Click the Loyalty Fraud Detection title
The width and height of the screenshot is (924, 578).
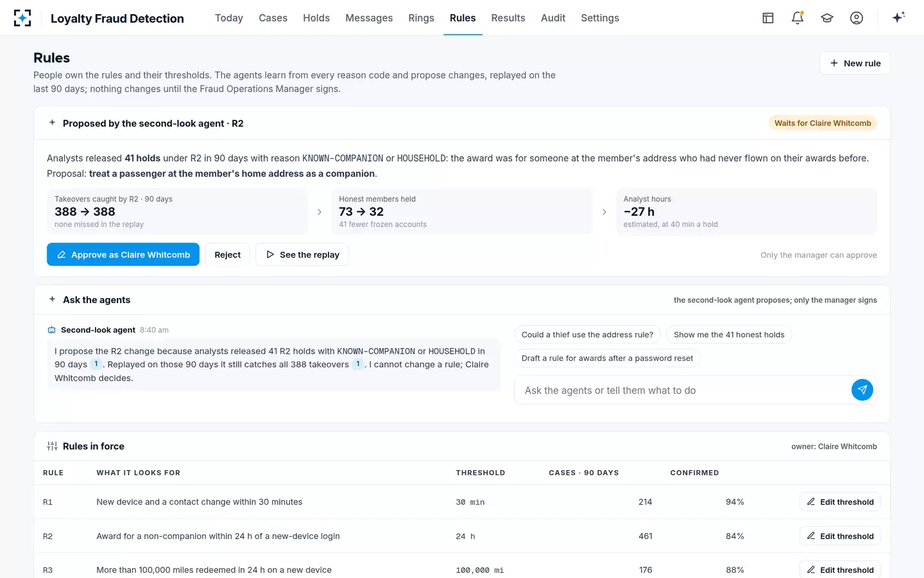[x=117, y=19]
